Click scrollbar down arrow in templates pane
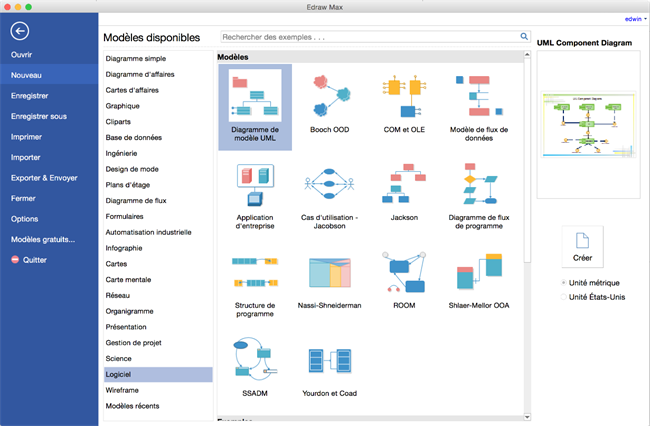 click(x=527, y=417)
